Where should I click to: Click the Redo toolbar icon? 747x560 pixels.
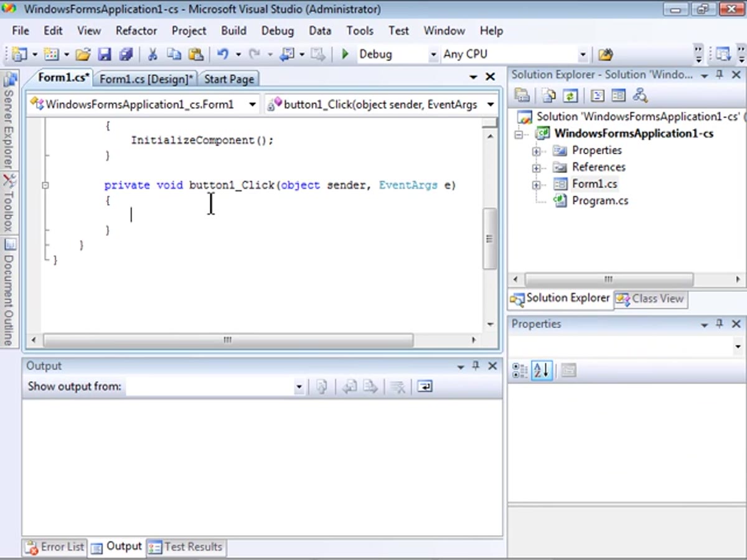pos(254,55)
